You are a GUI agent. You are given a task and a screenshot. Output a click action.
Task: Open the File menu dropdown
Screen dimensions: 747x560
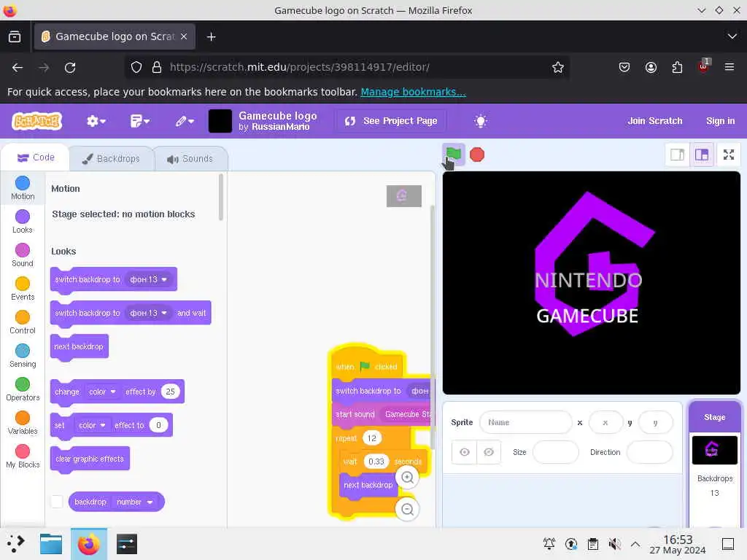[x=139, y=121]
